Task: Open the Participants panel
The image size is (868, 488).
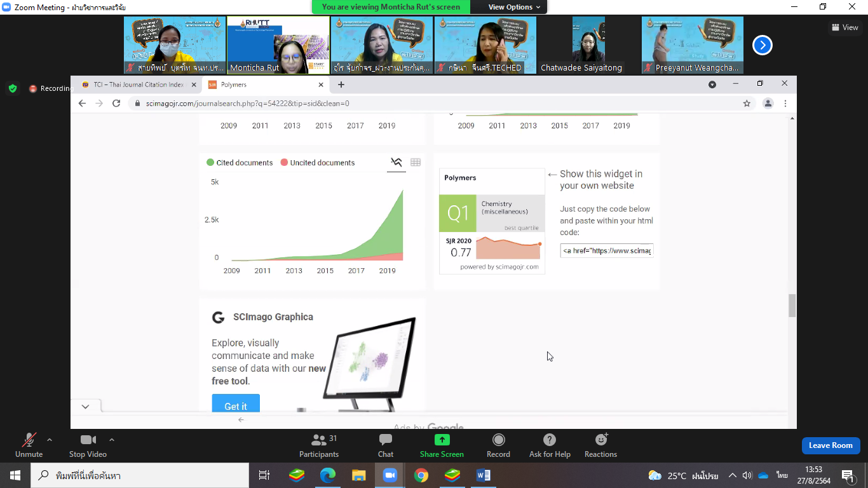Action: [319, 445]
